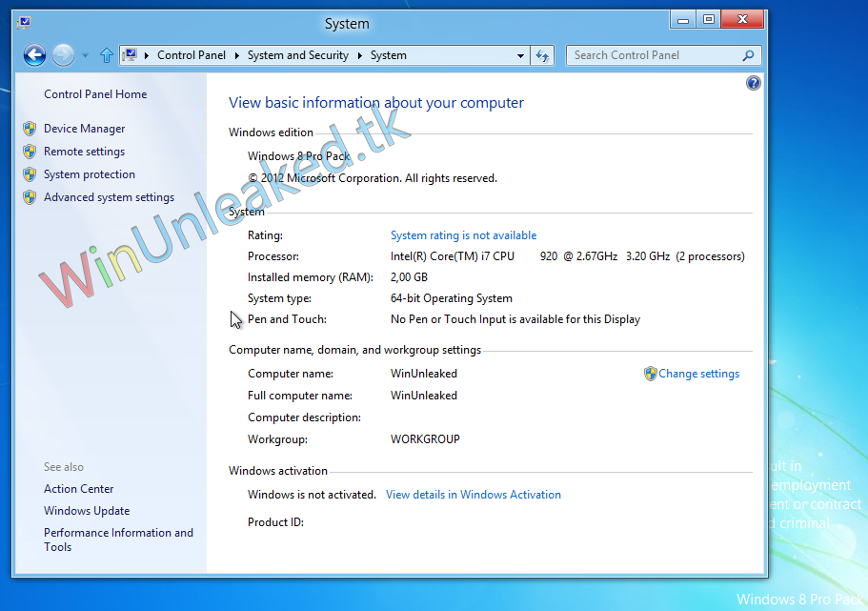Open Windows Update under See also
The image size is (868, 611).
pyautogui.click(x=87, y=511)
